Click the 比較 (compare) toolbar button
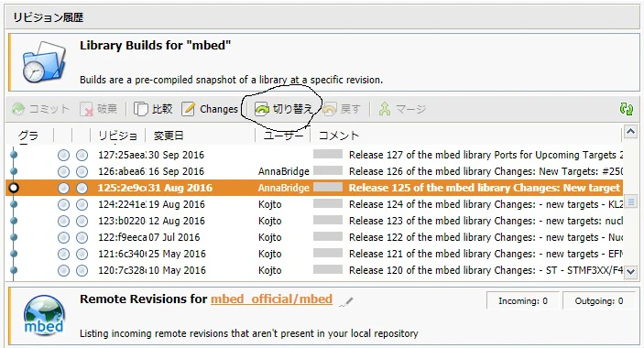644x348 pixels. point(153,109)
